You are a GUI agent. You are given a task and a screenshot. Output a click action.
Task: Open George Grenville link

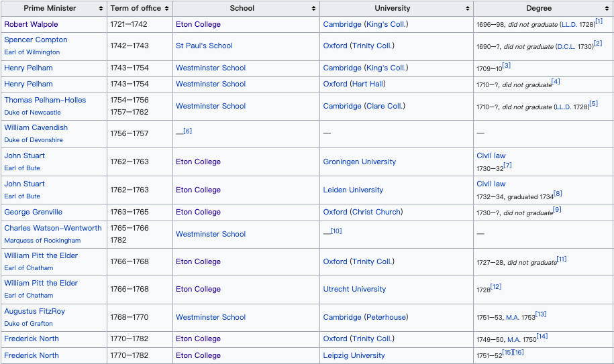coord(34,212)
